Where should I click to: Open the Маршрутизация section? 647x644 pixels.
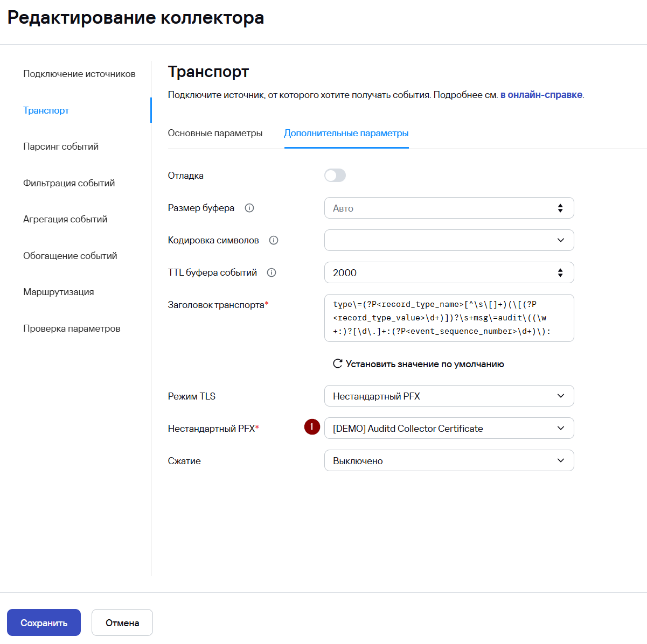pyautogui.click(x=59, y=292)
